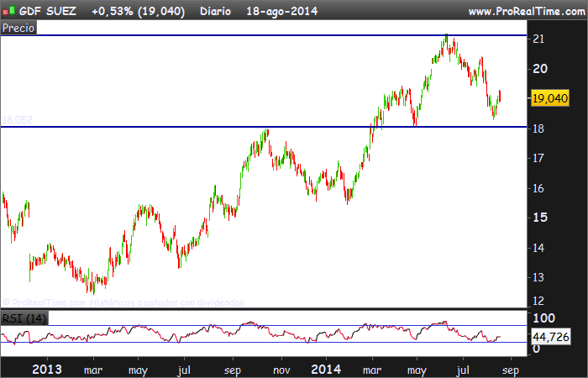The width and height of the screenshot is (588, 378).
Task: Click the RSI lower oversold threshold line
Action: [264, 342]
